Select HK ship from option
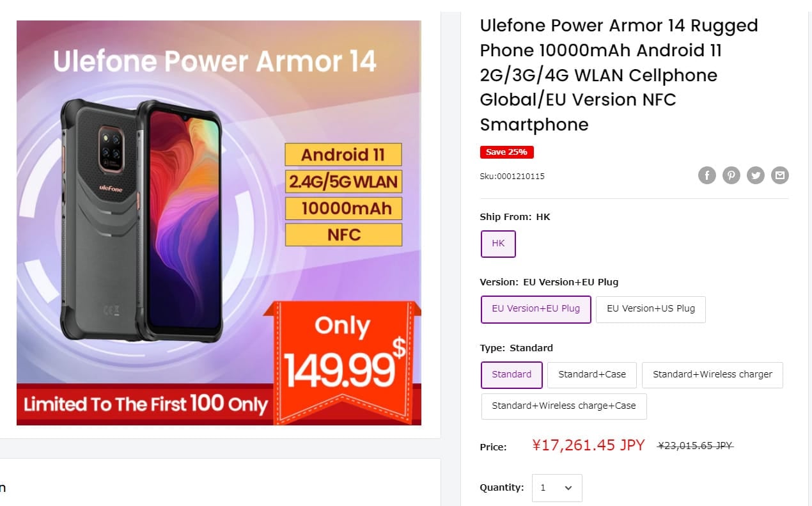Viewport: 812px width, 506px height. 498,244
